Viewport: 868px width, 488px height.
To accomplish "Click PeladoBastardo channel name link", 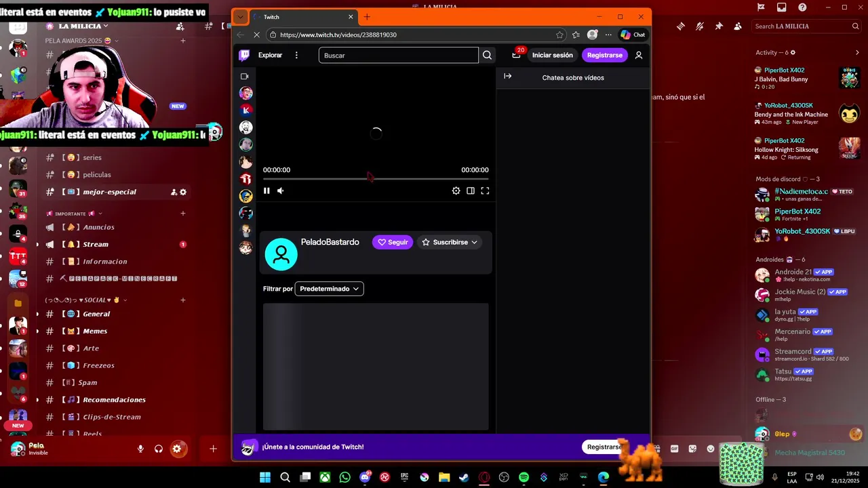I will tap(330, 243).
